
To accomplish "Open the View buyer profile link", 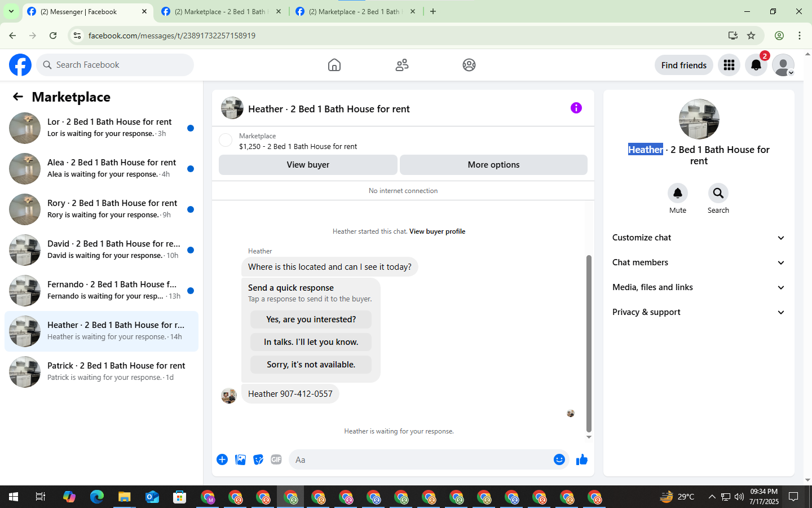I will coord(437,231).
